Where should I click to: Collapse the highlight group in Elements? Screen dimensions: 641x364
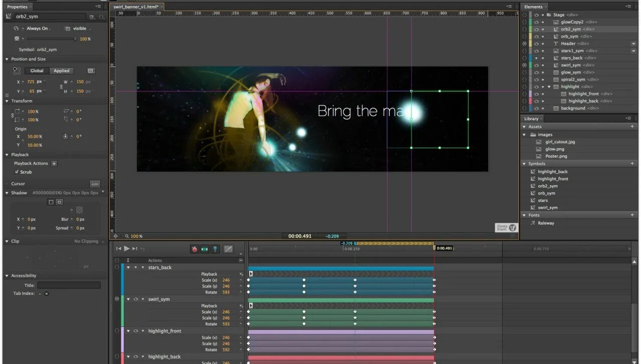[x=549, y=87]
